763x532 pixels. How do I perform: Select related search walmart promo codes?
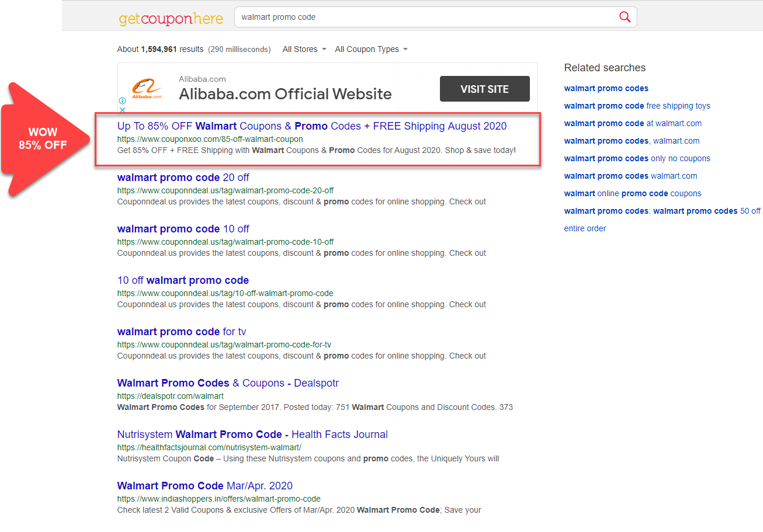pyautogui.click(x=606, y=88)
